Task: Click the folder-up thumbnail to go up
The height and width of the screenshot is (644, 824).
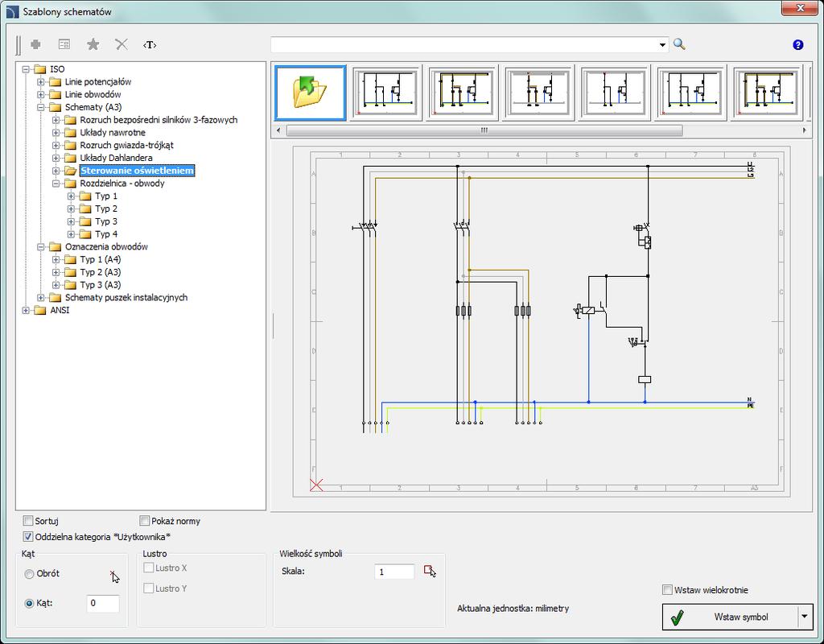Action: click(x=311, y=93)
